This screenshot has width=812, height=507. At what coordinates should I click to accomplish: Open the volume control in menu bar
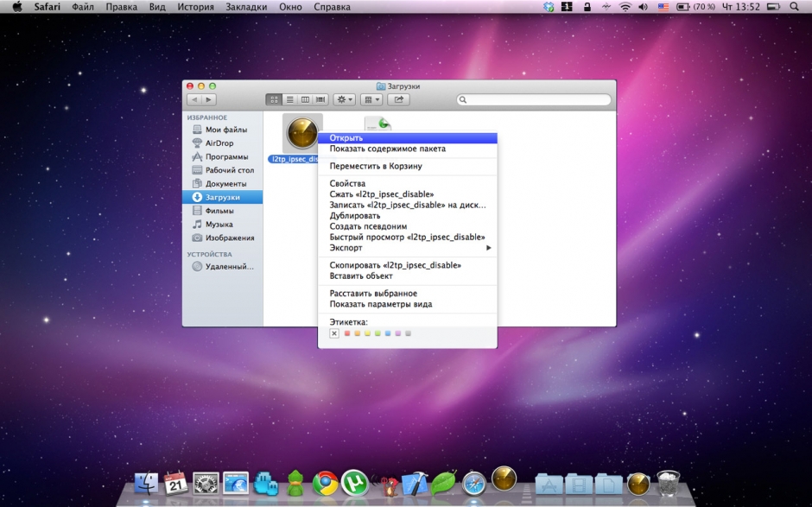pyautogui.click(x=644, y=7)
